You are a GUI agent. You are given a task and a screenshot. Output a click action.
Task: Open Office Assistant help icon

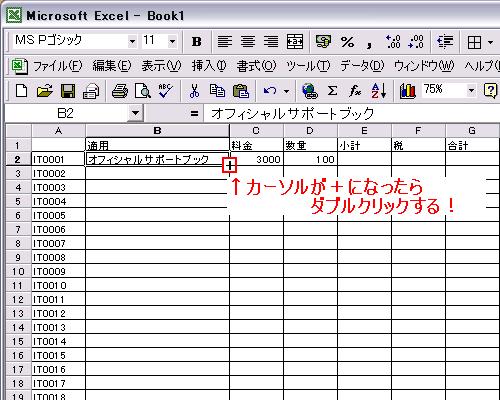490,91
